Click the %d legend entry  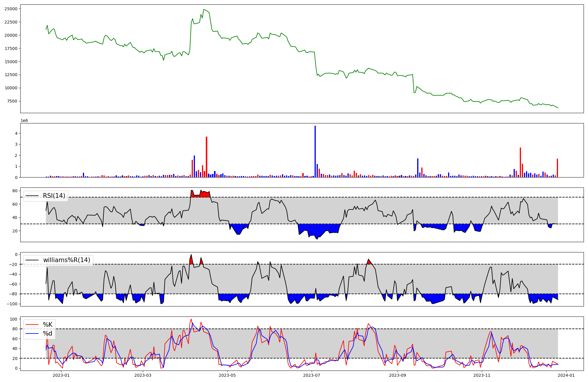(48, 334)
